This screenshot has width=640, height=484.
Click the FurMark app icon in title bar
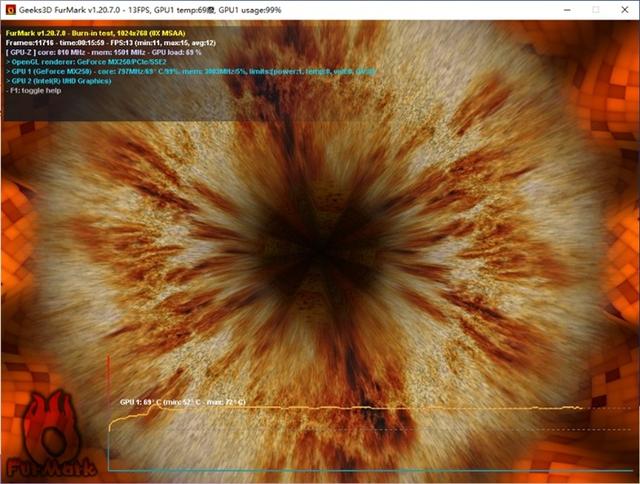11,10
